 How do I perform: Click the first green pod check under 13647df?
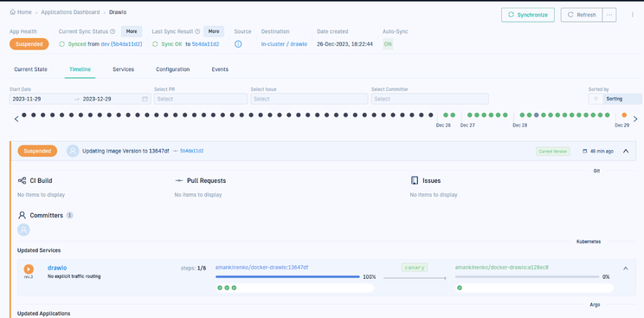pyautogui.click(x=220, y=288)
